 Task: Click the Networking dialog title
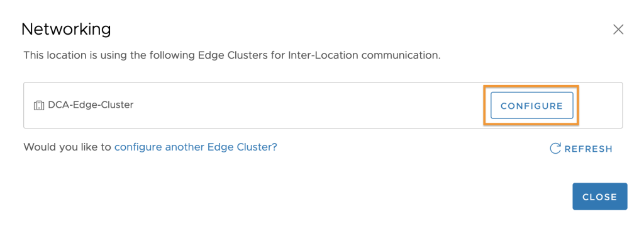coord(66,29)
